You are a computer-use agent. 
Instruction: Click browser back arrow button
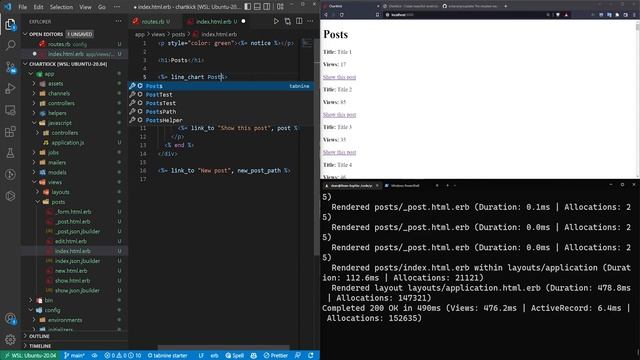[x=326, y=15]
